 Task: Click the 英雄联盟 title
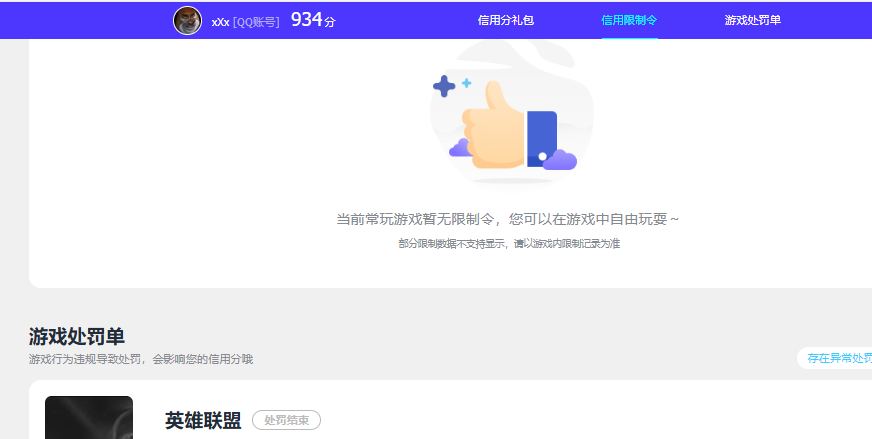pyautogui.click(x=203, y=421)
